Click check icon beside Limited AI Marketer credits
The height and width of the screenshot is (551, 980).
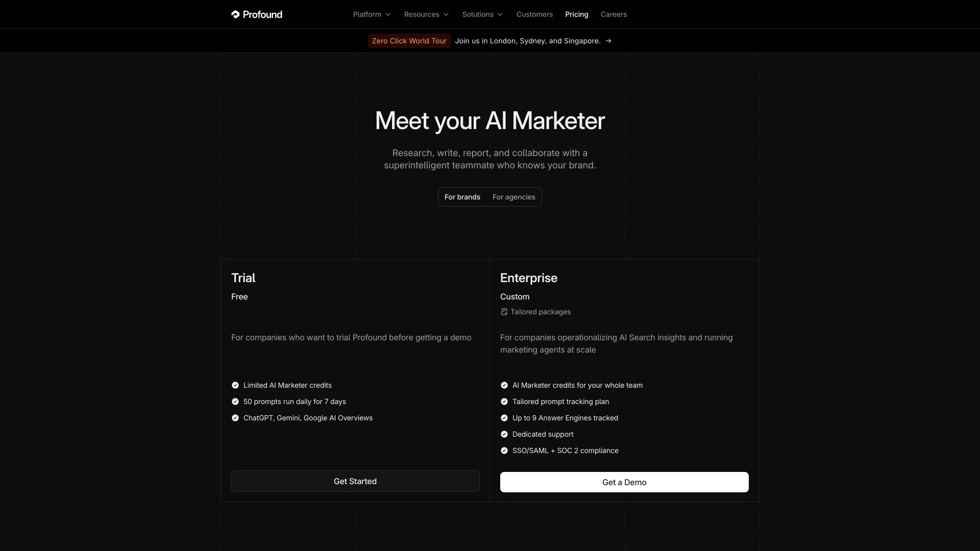[x=235, y=385]
